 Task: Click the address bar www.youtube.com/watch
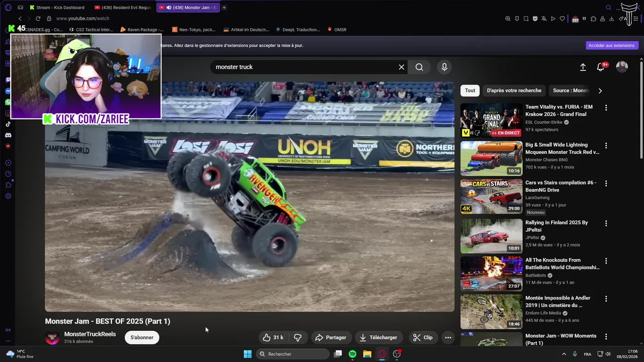coord(83,19)
